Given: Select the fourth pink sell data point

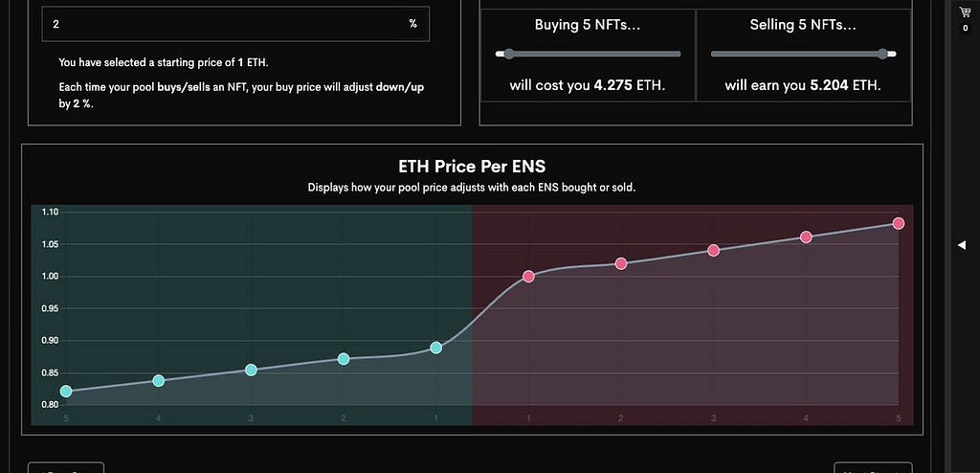Looking at the screenshot, I should click(x=806, y=236).
